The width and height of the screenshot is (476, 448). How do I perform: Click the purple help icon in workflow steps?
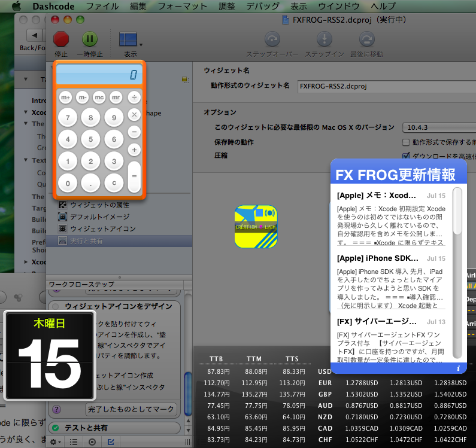click(x=57, y=410)
